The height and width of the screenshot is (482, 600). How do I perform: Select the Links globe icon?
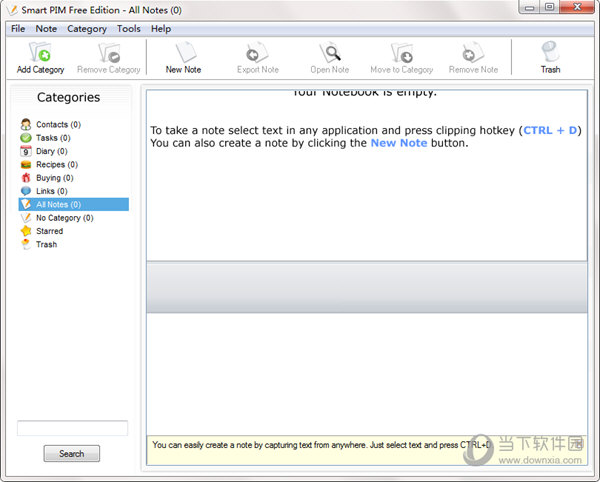(x=26, y=191)
